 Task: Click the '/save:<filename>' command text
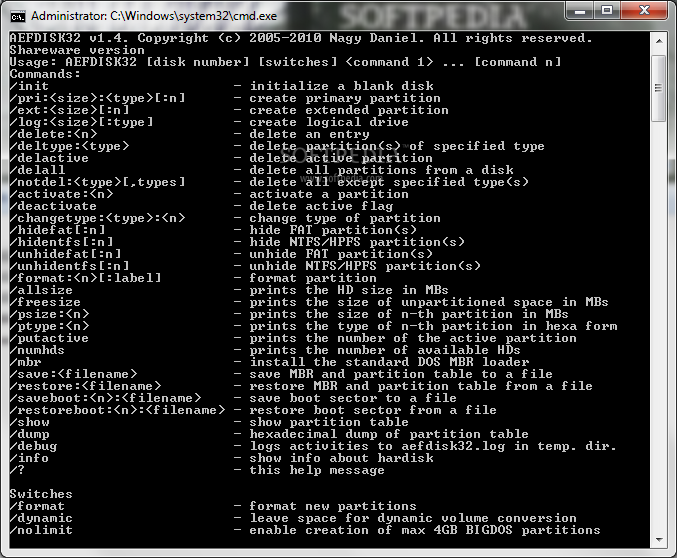pos(73,374)
